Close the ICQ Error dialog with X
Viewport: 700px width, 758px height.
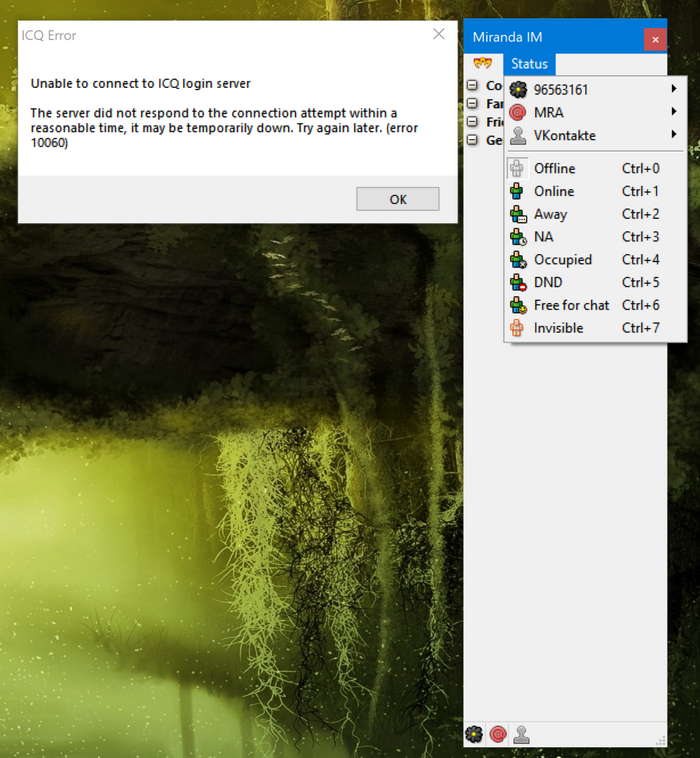coord(439,34)
